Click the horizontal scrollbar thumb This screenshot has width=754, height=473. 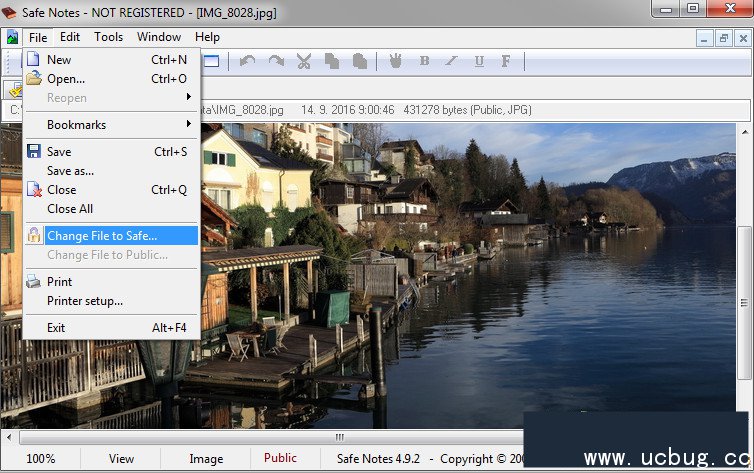340,438
